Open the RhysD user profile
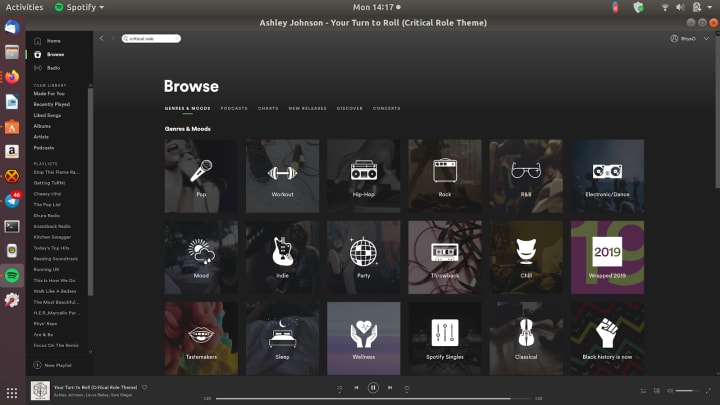Viewport: 720px width, 405px height. coord(683,39)
